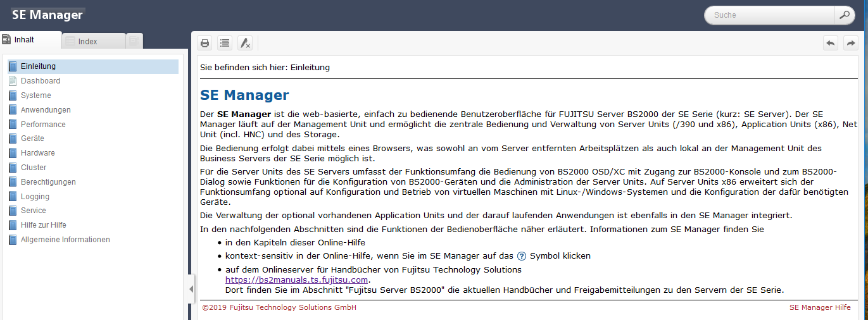Click the Inhalt tab icon
The width and height of the screenshot is (868, 320).
point(7,39)
